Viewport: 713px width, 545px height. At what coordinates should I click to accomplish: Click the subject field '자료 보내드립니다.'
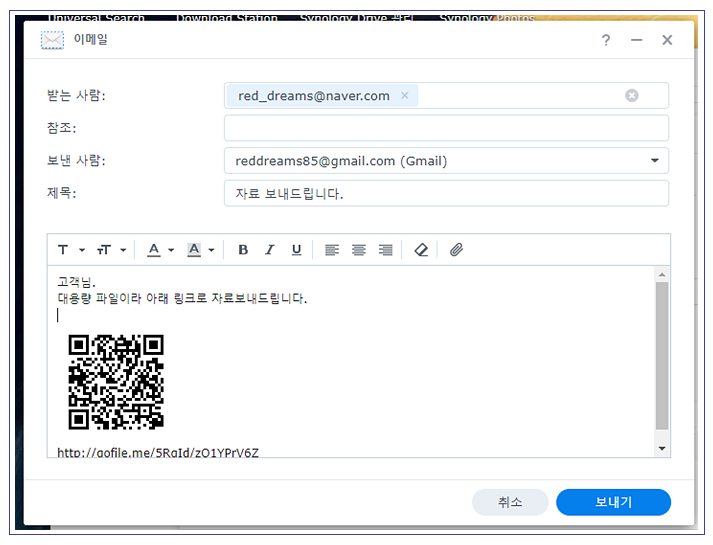click(x=446, y=193)
